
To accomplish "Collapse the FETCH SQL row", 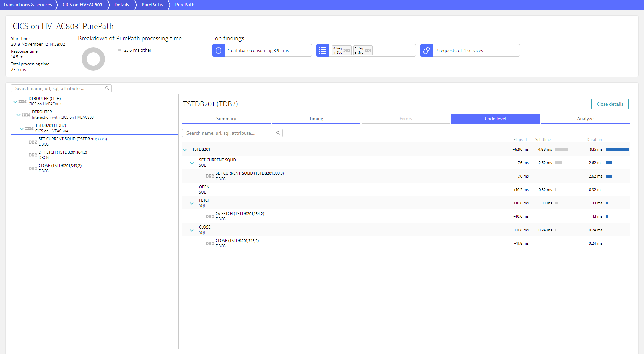I will (x=192, y=203).
